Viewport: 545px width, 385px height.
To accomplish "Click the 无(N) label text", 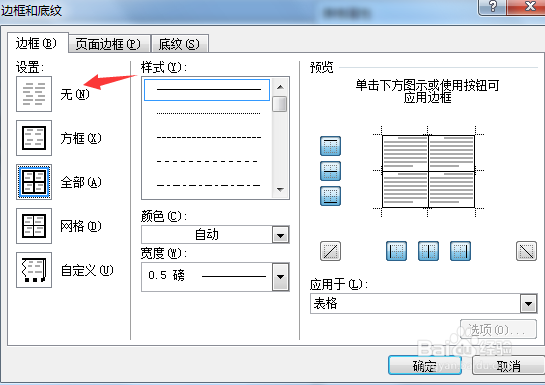I will coord(75,95).
